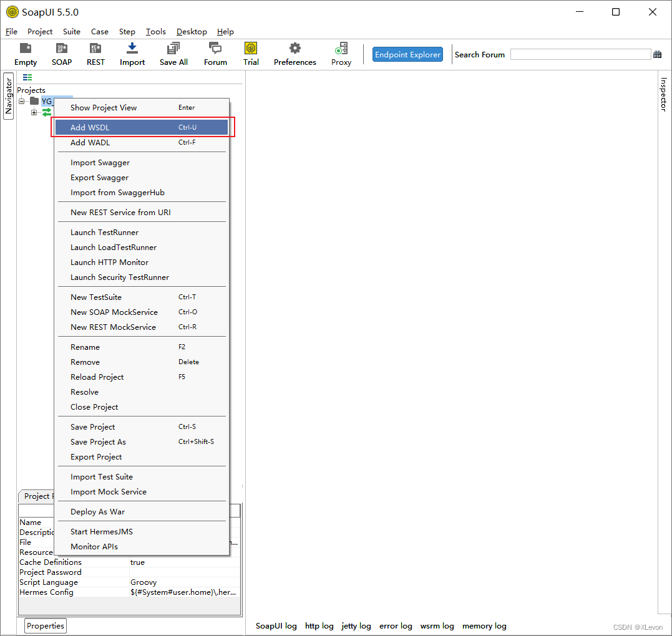Click the Trial toolbar icon
Screen dimensions: 672x636
click(251, 48)
